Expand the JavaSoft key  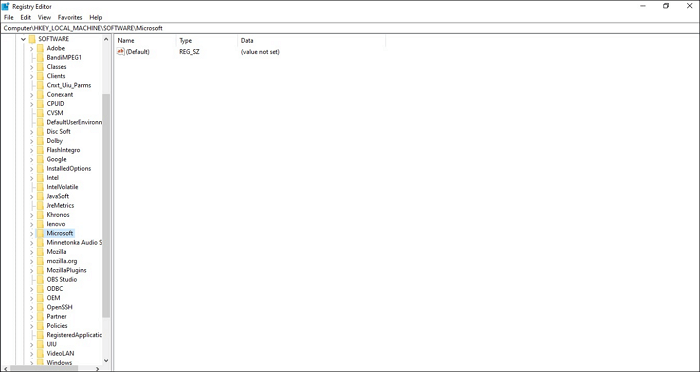click(32, 196)
